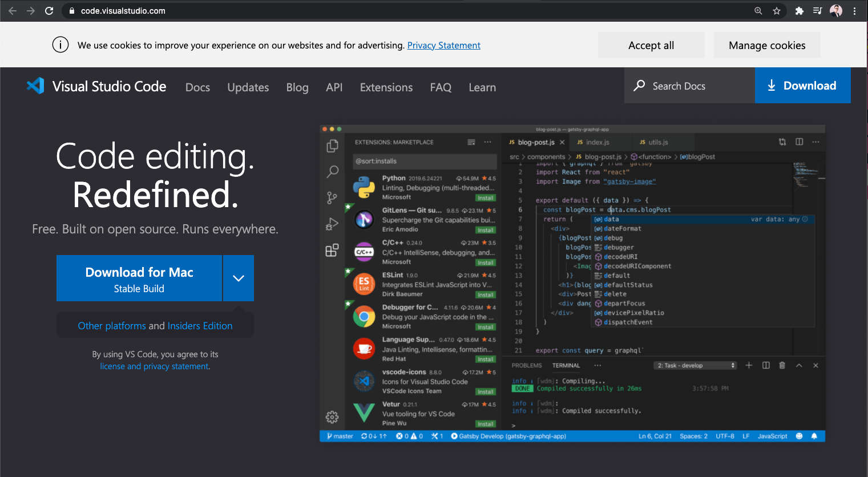The image size is (868, 477).
Task: Open settings gear in editor screenshot
Action: (x=332, y=417)
